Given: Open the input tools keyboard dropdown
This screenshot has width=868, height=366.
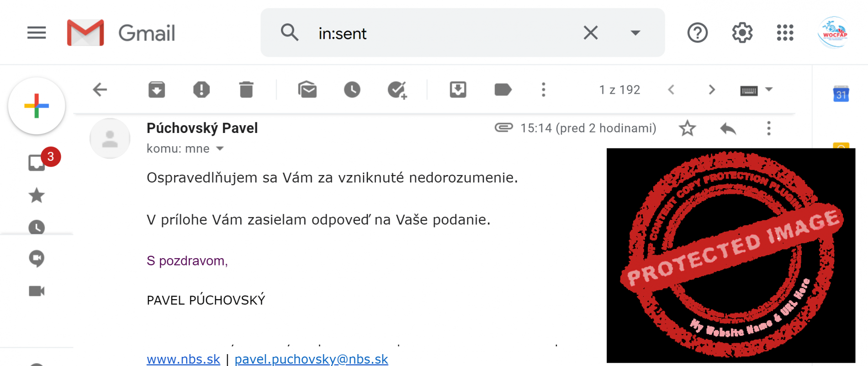Looking at the screenshot, I should (x=769, y=90).
